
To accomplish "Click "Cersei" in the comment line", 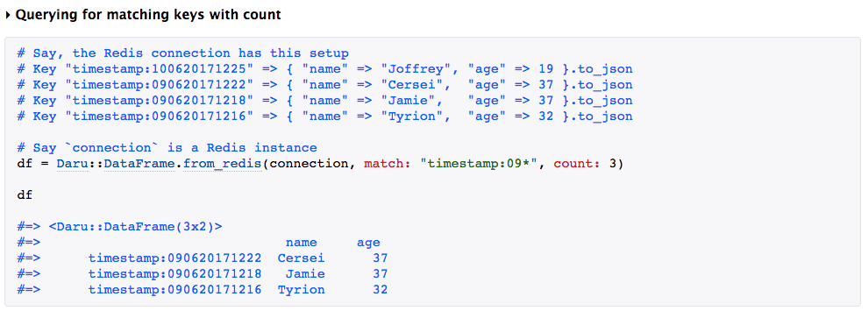I will point(412,85).
